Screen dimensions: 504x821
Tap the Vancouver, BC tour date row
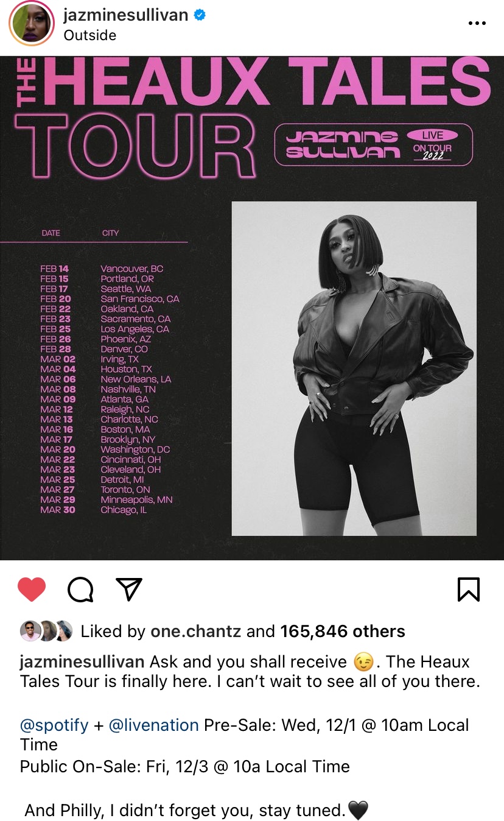[102, 269]
